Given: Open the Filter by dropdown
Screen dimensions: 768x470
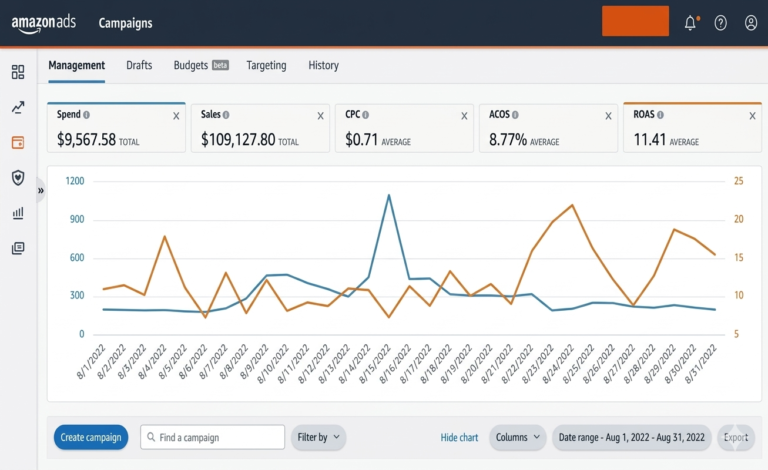Looking at the screenshot, I should click(318, 437).
